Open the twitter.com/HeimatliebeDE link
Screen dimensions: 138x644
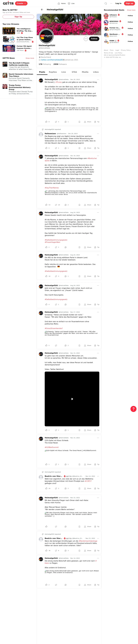point(52,60)
